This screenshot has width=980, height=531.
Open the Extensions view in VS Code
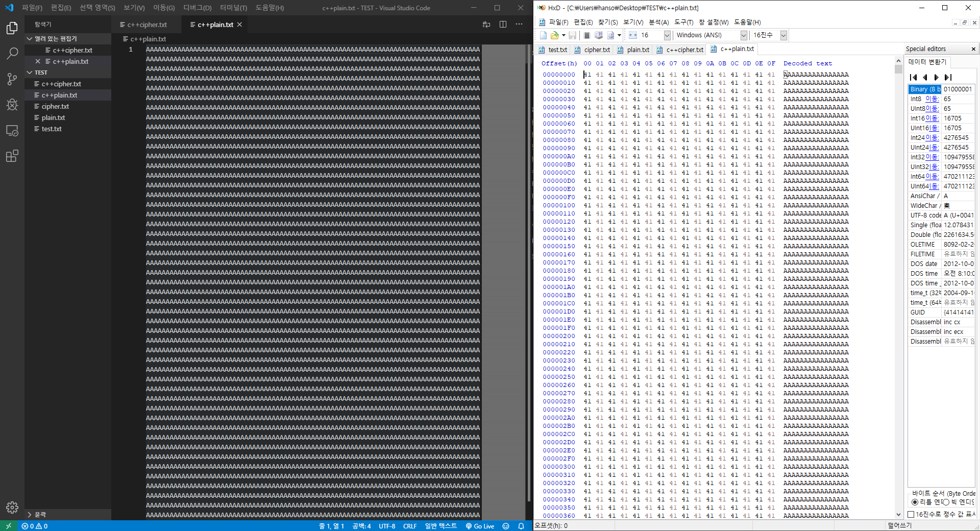(x=12, y=156)
